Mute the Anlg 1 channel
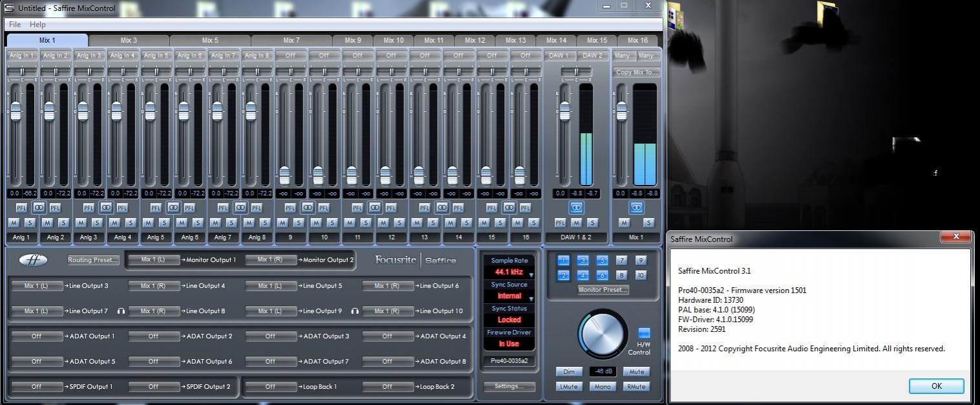Viewport: 980px width, 405px height. pyautogui.click(x=14, y=223)
